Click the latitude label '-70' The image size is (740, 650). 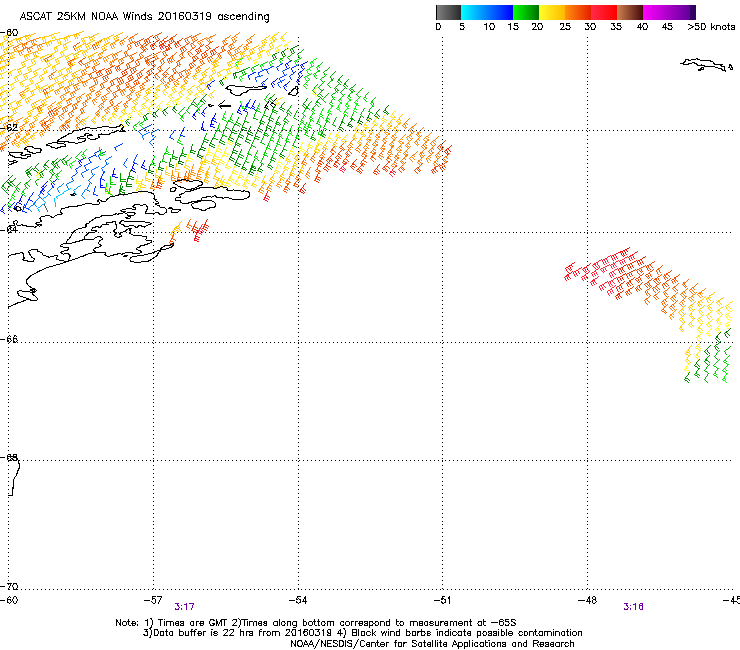[x=9, y=587]
